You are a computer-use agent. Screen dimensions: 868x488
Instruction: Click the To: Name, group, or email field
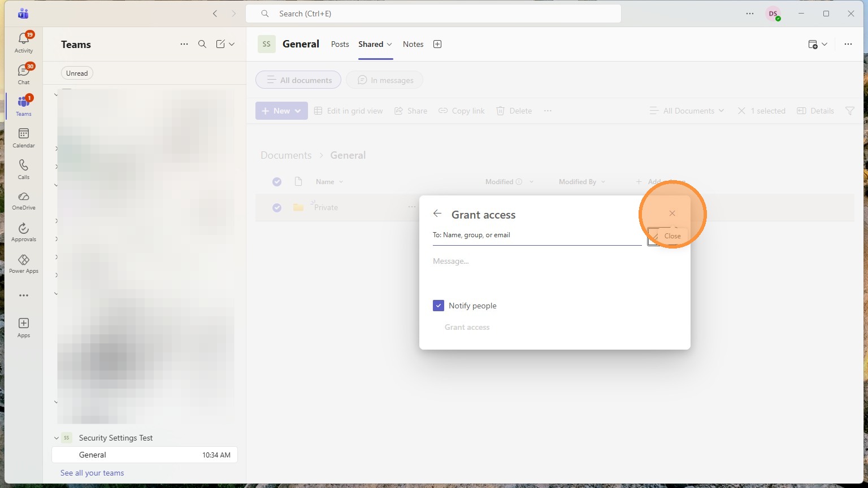pos(537,235)
